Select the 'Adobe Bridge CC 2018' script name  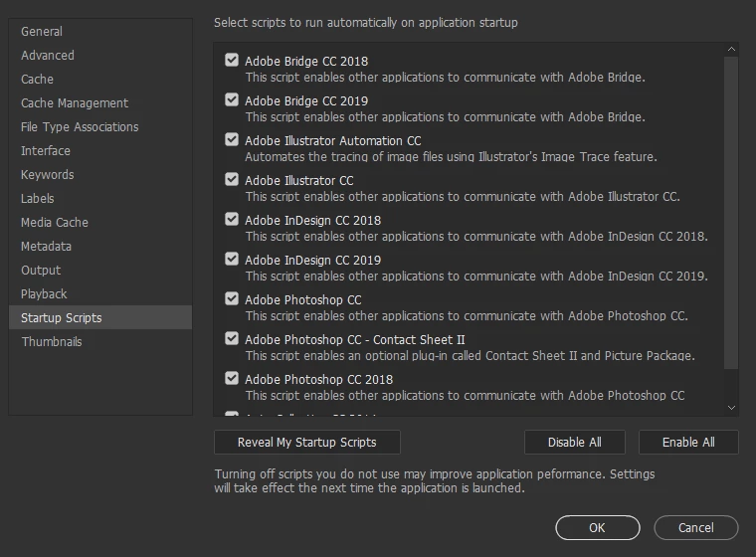coord(306,62)
